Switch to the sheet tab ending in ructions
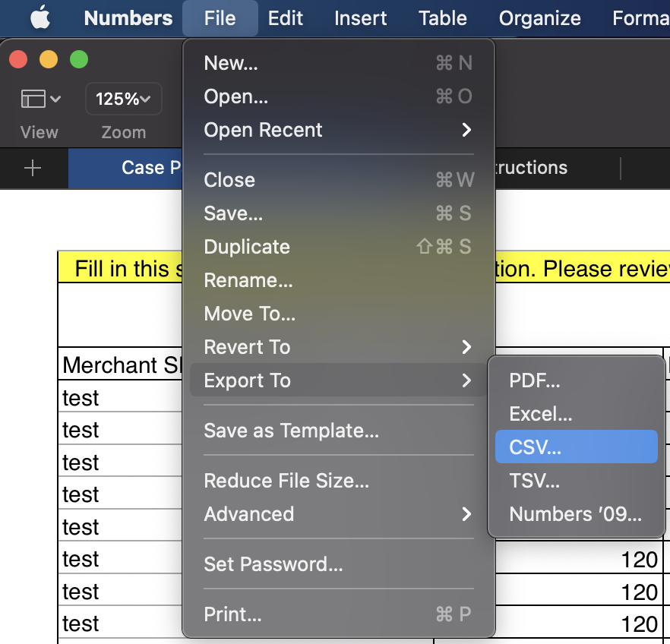 [557, 168]
